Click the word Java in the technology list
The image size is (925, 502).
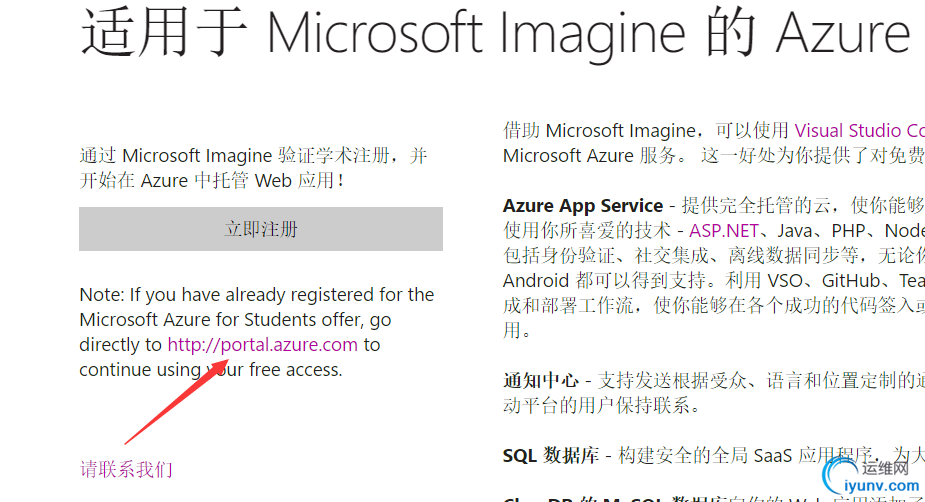(x=794, y=230)
